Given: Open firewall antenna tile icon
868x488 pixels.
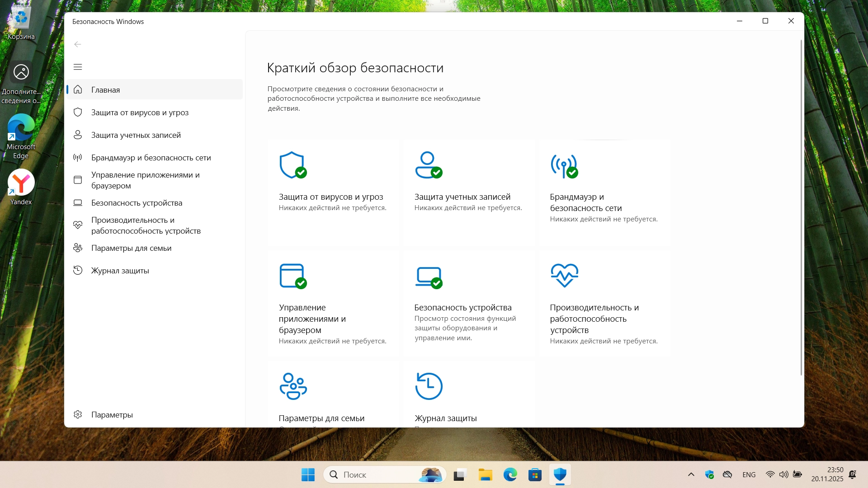Looking at the screenshot, I should tap(564, 166).
